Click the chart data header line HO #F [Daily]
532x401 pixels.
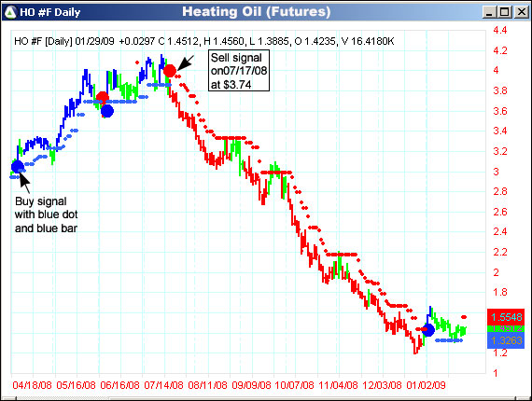point(203,41)
